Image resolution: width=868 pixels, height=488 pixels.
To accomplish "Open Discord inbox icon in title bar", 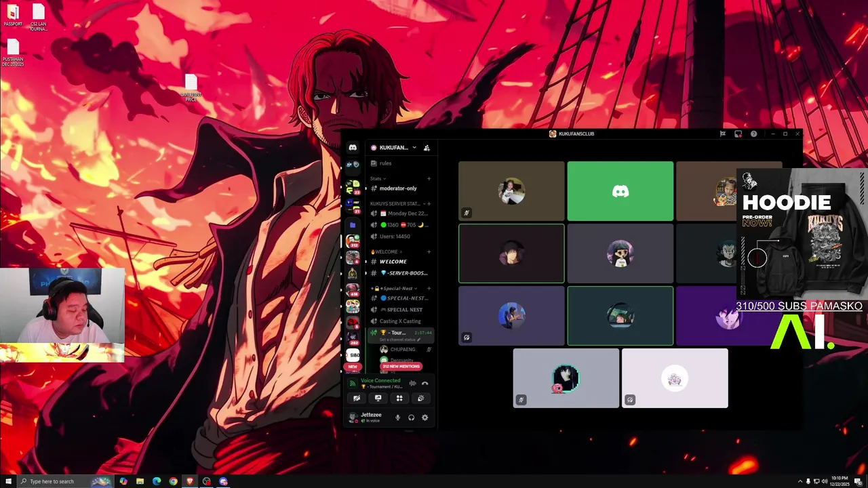I will (738, 134).
